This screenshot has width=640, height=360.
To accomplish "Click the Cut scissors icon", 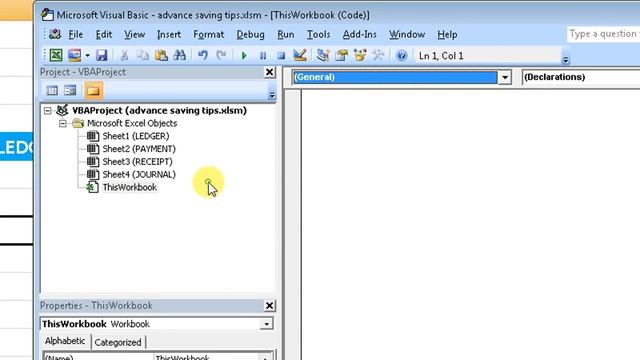I will click(x=124, y=55).
